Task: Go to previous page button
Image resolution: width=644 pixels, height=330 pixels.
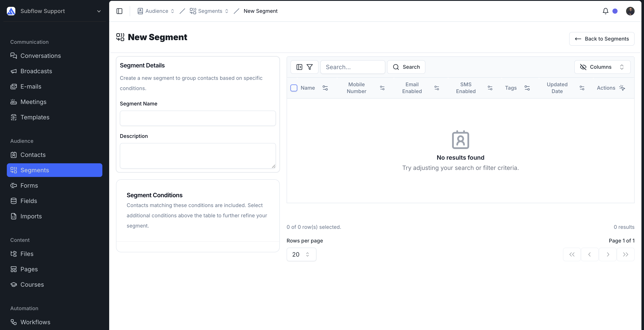Action: point(589,254)
